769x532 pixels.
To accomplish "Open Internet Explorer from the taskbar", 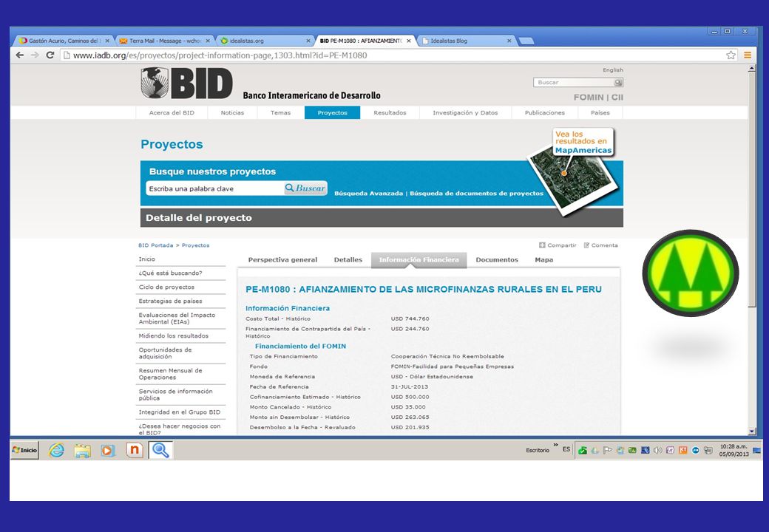I will point(56,450).
